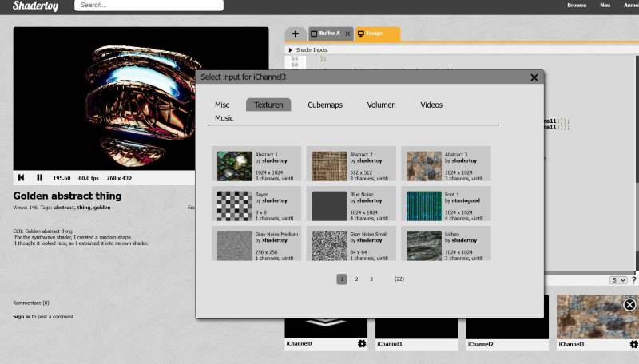Remove the texture from iChannel3
Screen dimensions: 639x364
coord(629,305)
